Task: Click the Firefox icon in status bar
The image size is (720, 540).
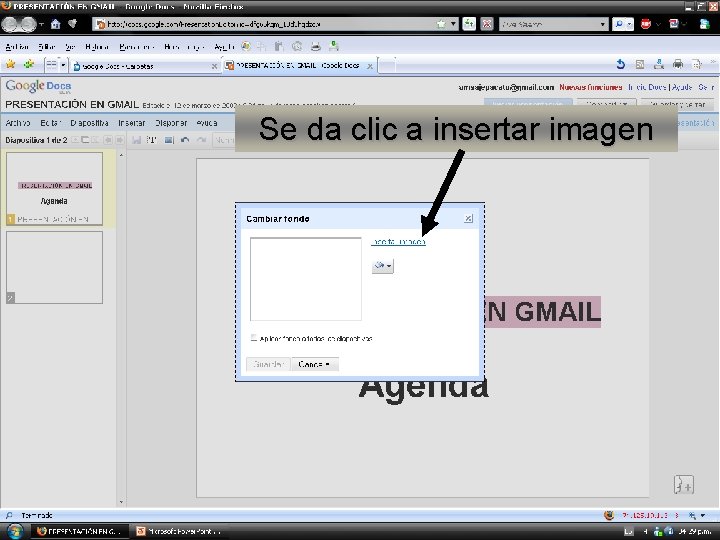Action: pos(609,516)
